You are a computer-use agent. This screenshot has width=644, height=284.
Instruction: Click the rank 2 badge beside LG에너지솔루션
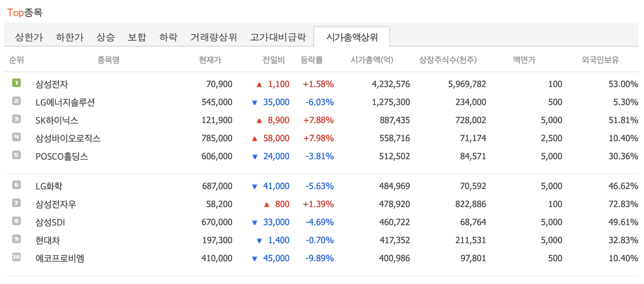[x=16, y=101]
